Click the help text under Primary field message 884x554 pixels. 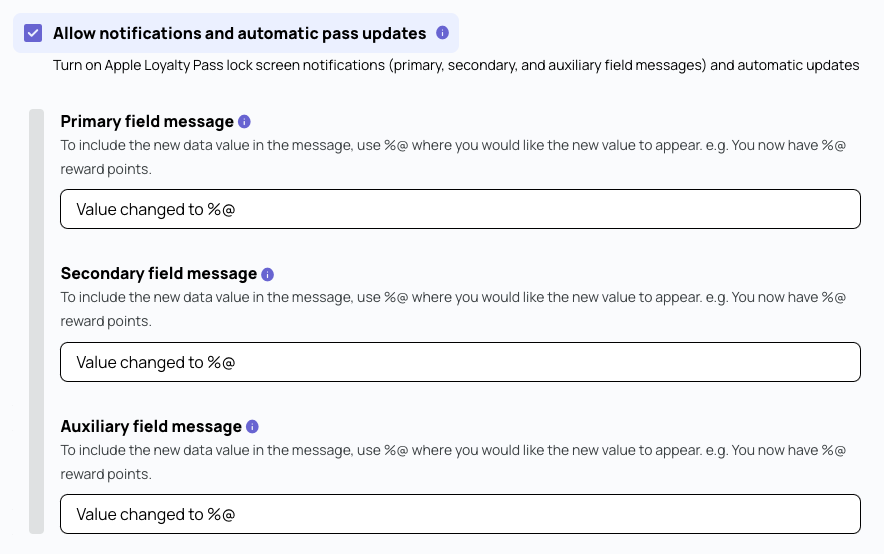pos(453,157)
